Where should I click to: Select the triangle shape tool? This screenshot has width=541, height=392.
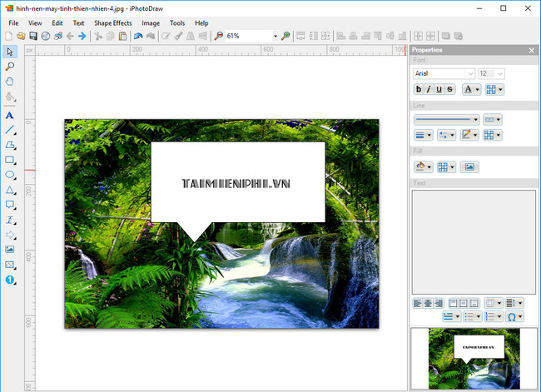10,190
